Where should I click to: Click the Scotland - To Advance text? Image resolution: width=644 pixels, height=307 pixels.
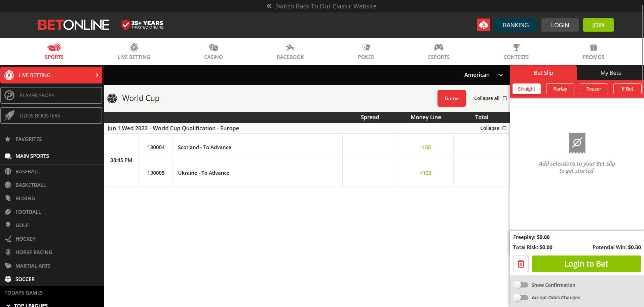(x=204, y=147)
